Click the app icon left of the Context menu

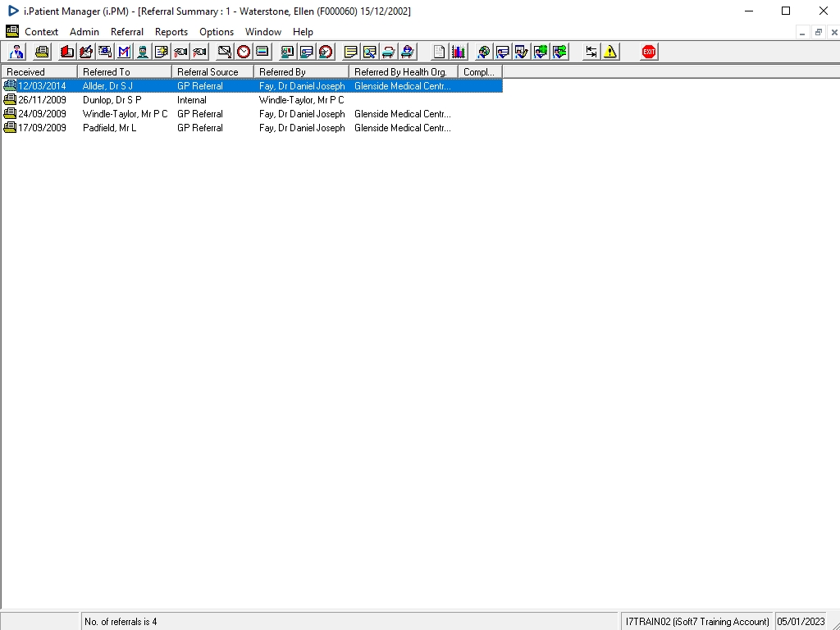click(x=11, y=32)
